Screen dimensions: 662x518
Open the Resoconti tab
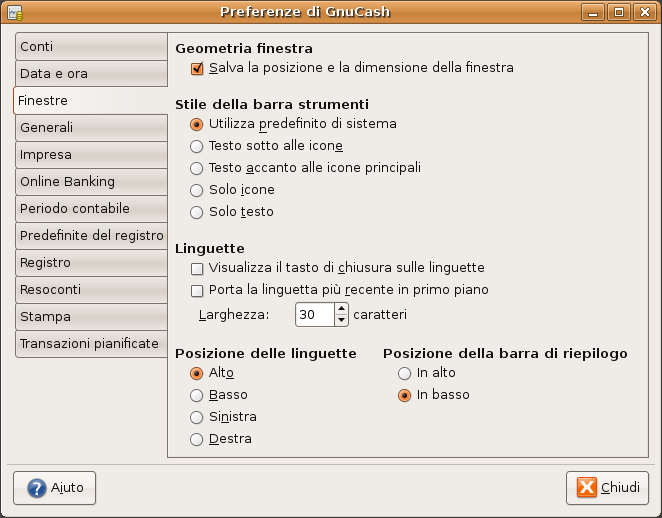click(92, 290)
